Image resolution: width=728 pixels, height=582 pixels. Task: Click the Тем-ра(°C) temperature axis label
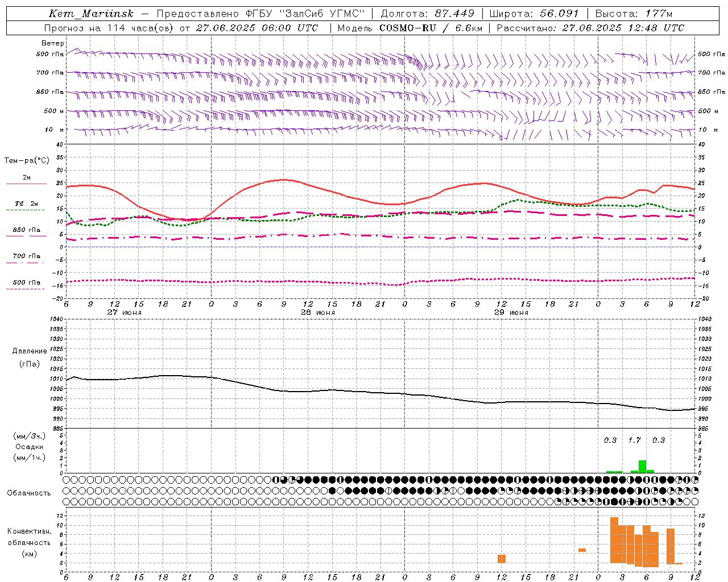tap(27, 161)
